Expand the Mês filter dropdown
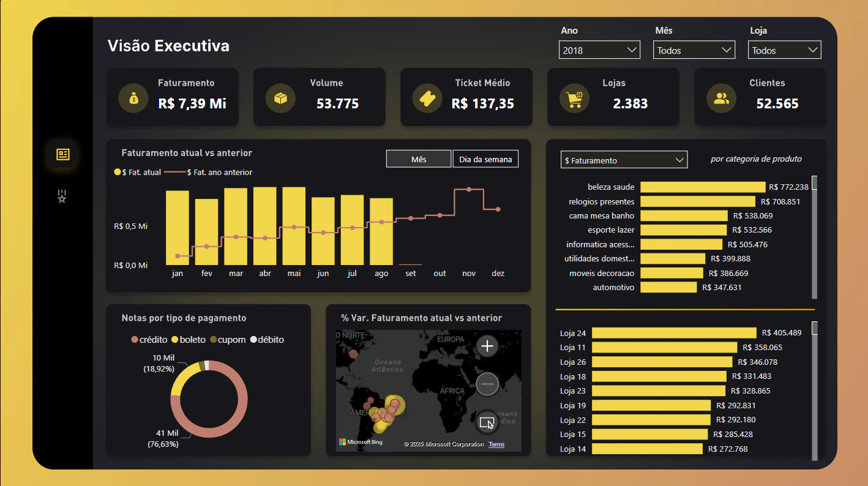The width and height of the screenshot is (868, 486). pos(694,50)
